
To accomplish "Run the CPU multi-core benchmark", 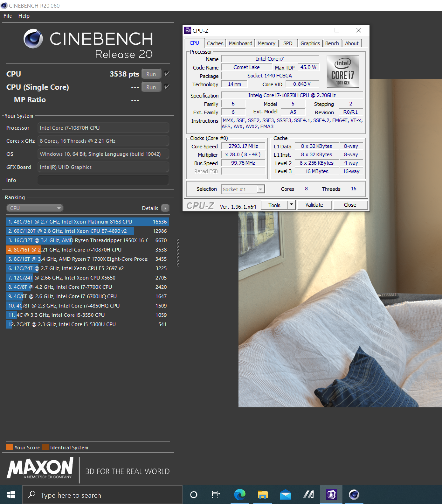I will tap(151, 74).
